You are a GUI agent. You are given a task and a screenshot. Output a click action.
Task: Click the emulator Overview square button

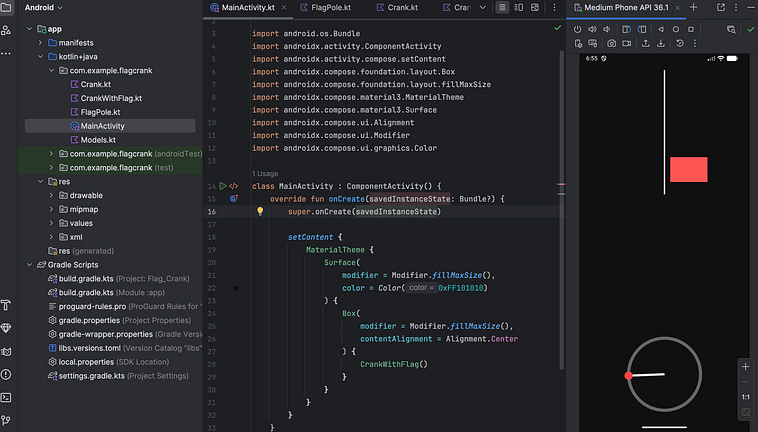pyautogui.click(x=691, y=29)
